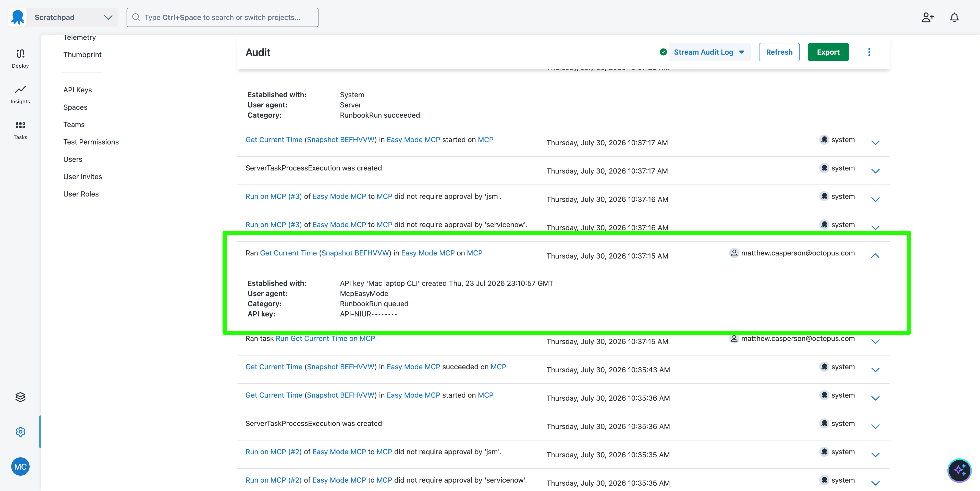Expand the 10:35:36 ServerTaskProcessExecution entry
This screenshot has width=980, height=491.
tap(875, 426)
